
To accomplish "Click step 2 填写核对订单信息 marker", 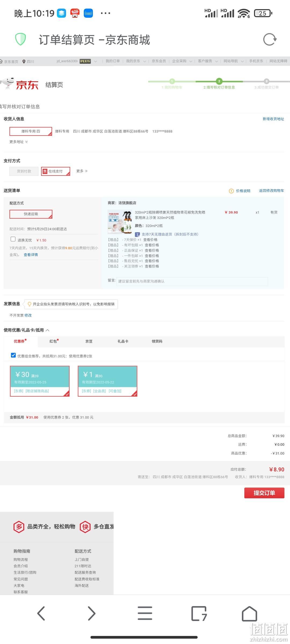I will (219, 81).
